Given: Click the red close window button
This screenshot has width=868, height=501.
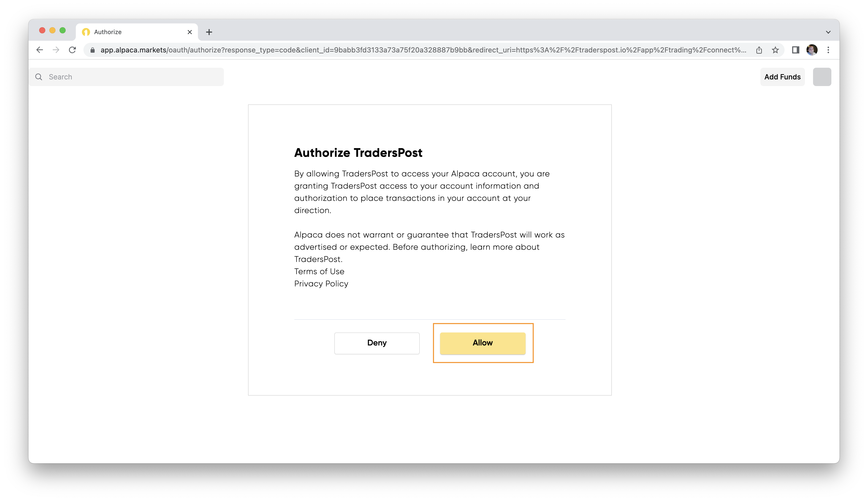Looking at the screenshot, I should 42,31.
